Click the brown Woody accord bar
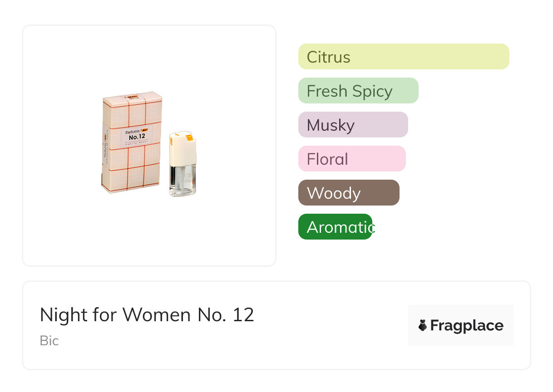This screenshot has height=392, width=553. pos(348,193)
